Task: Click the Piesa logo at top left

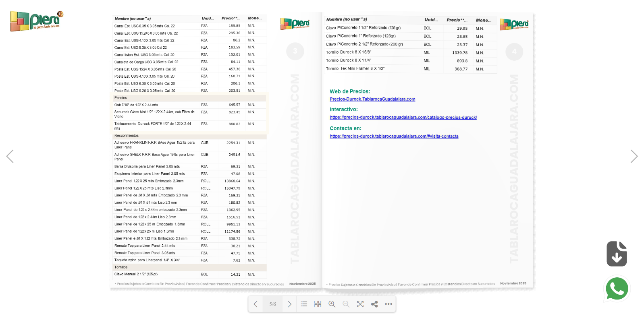Action: (x=37, y=21)
